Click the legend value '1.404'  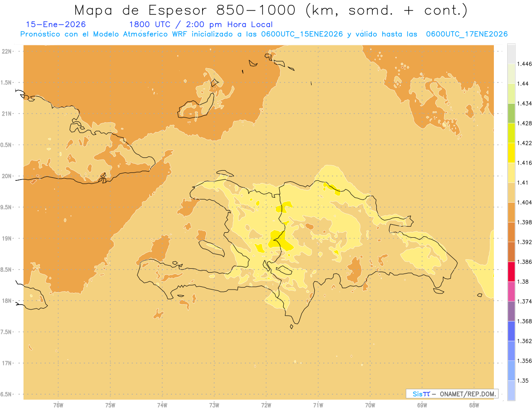coord(524,202)
